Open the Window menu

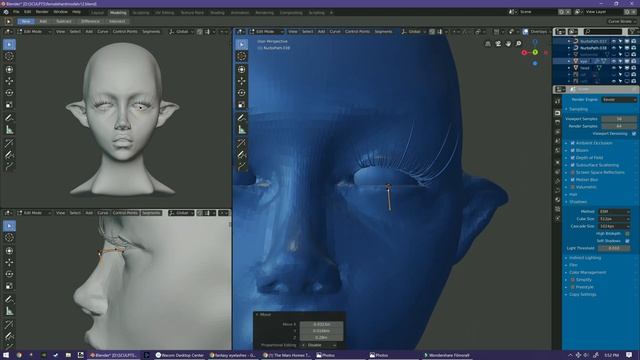pyautogui.click(x=60, y=12)
